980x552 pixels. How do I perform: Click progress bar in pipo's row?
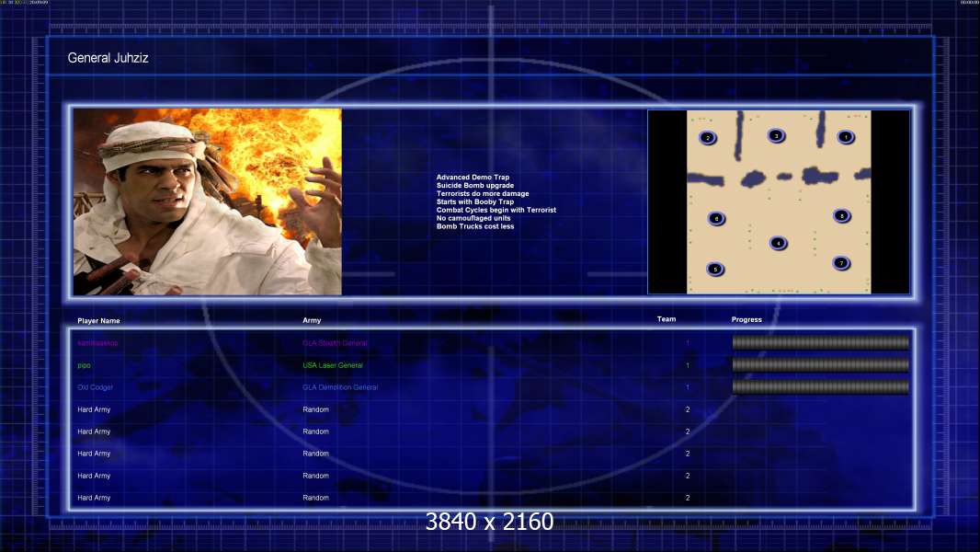click(821, 365)
